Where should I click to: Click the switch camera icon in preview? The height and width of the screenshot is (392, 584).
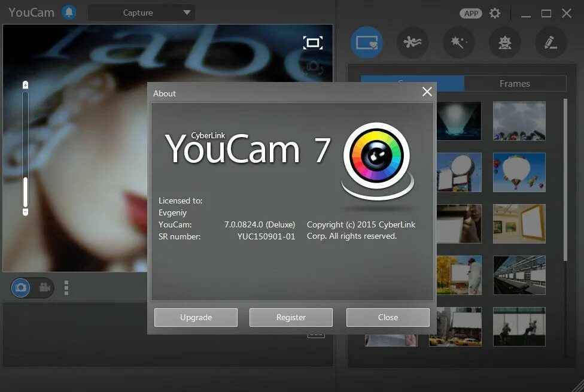(x=312, y=68)
